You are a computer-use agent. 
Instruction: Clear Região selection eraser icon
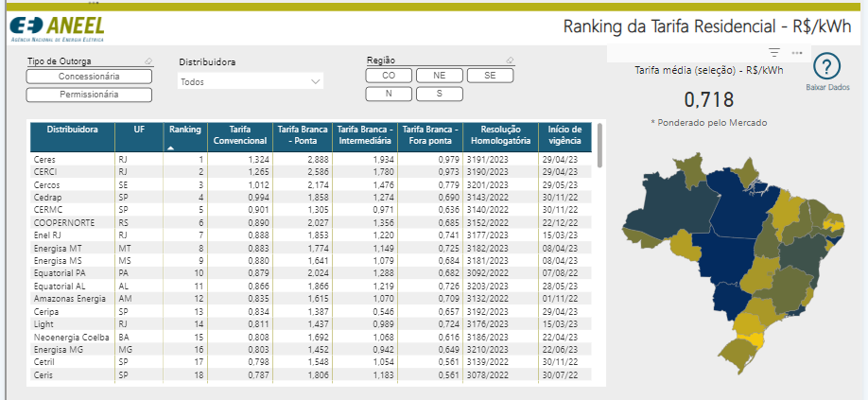point(510,61)
